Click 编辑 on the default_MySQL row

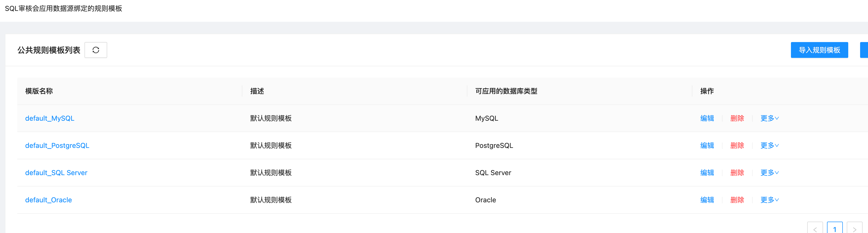(707, 118)
